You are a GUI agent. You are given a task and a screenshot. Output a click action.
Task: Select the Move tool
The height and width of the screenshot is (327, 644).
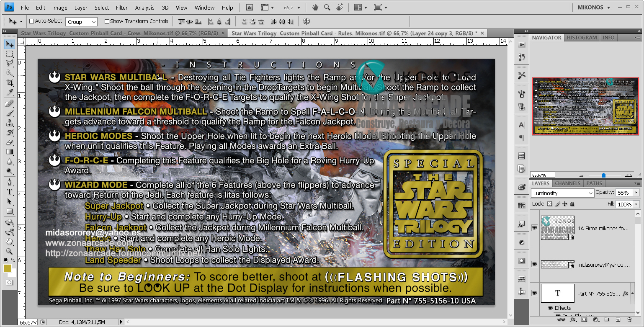tap(10, 44)
